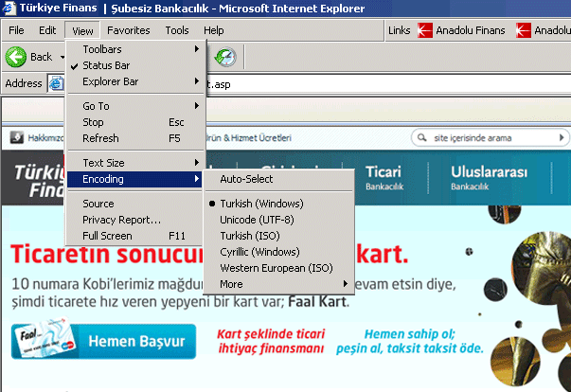Select Unicode (UTF-8) encoding
Viewport: 571px width, 392px height.
pos(279,220)
